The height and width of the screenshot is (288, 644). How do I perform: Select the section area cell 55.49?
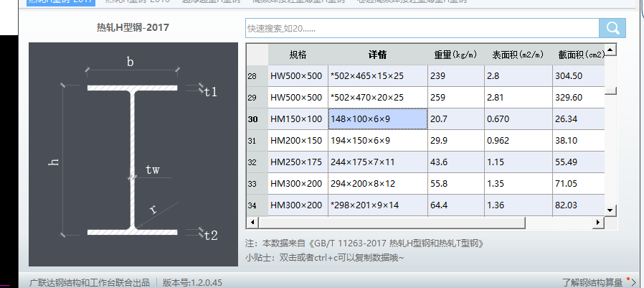(578, 162)
